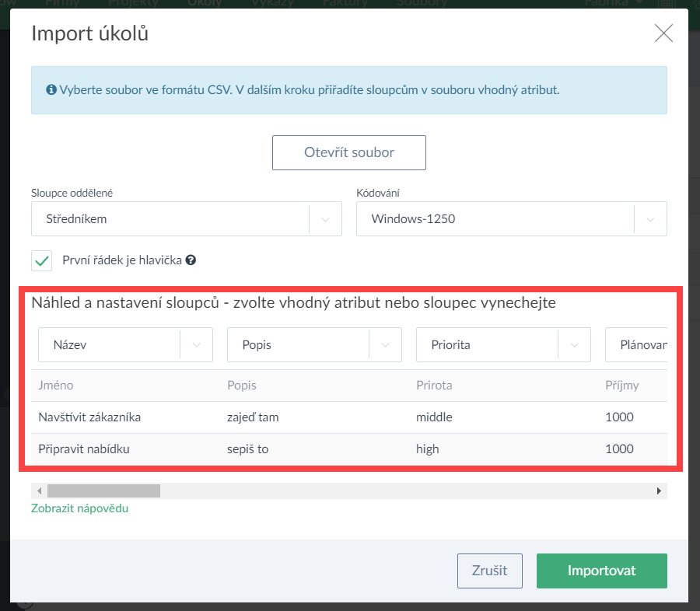Click the question mark help icon beside hlavička
This screenshot has height=611, width=700.
[191, 260]
